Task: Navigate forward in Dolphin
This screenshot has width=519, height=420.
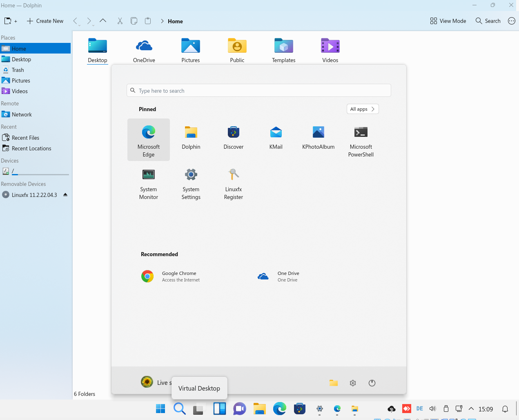Action: 89,21
